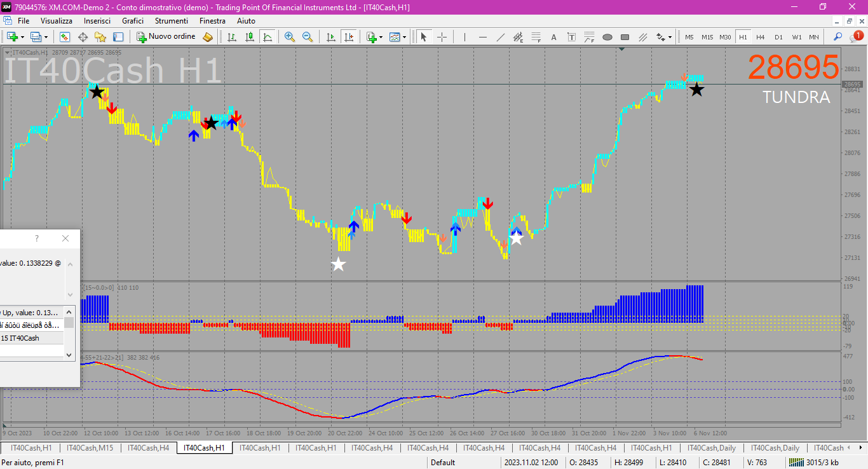Click the Default profile in the status bar

pos(443,463)
